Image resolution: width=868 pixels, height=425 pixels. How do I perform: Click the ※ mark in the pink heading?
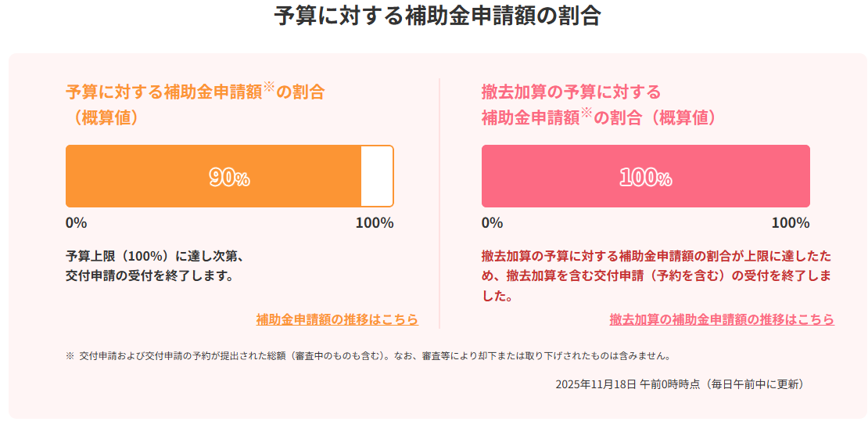[x=586, y=113]
